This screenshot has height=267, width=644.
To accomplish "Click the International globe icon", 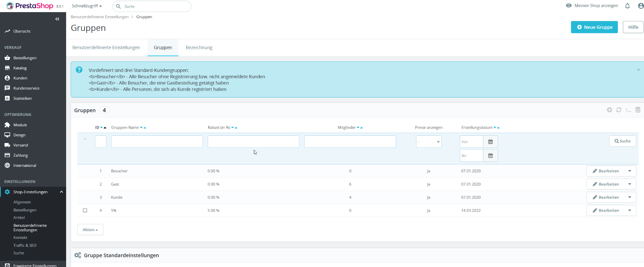I will (x=7, y=165).
